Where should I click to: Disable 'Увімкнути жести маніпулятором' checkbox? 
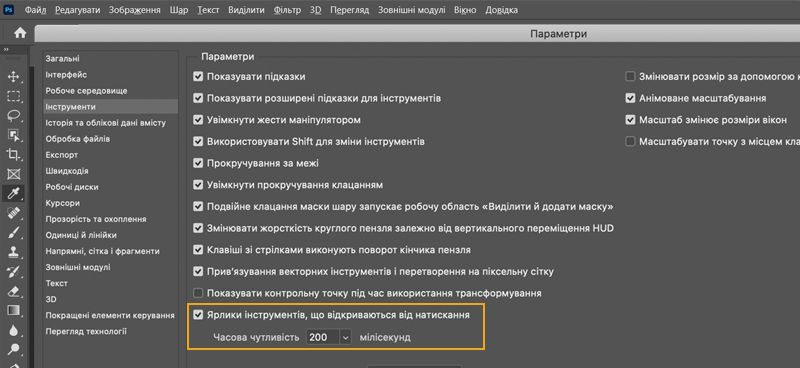pyautogui.click(x=198, y=120)
